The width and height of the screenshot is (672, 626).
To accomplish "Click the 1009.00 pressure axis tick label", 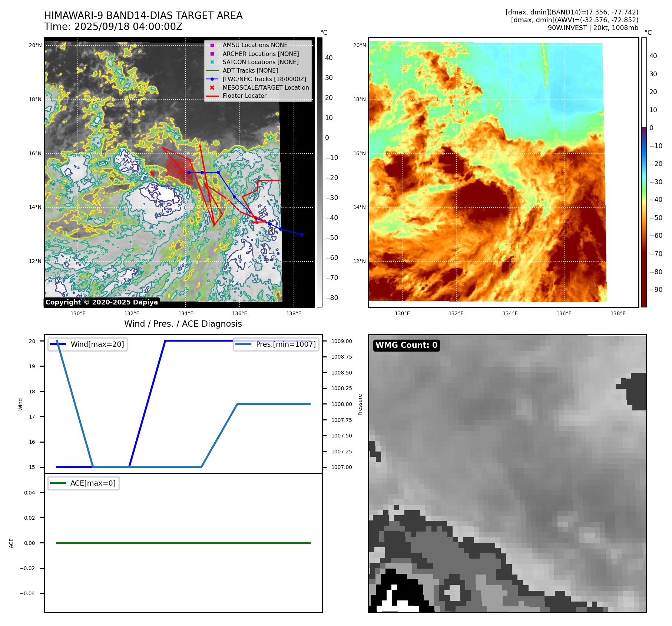I will 342,341.
